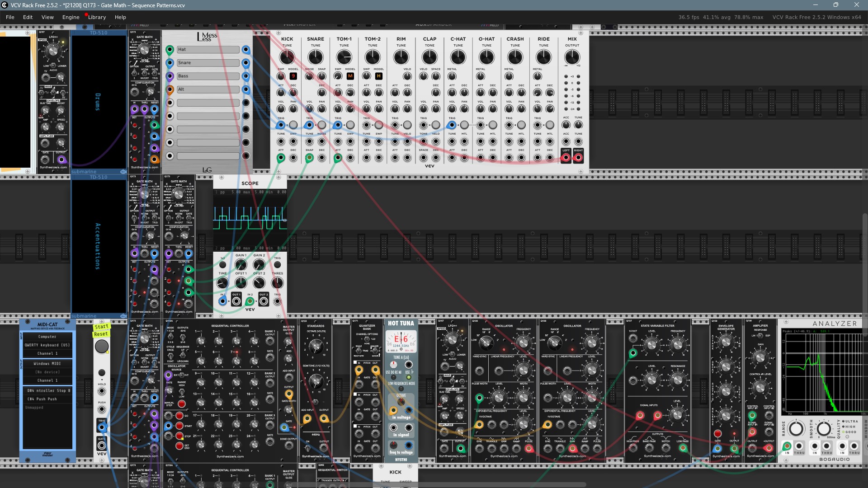Image resolution: width=868 pixels, height=488 pixels.
Task: Click the large Start/Reset push button
Action: (x=101, y=347)
